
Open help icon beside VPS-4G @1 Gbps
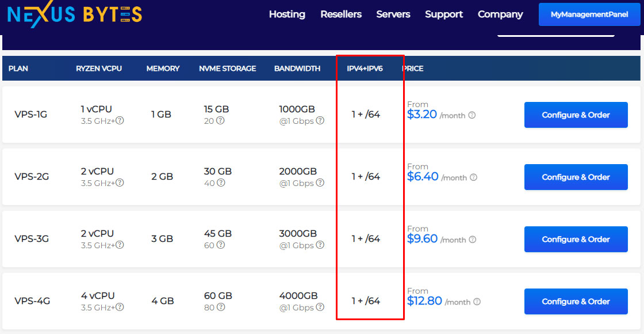click(x=320, y=307)
